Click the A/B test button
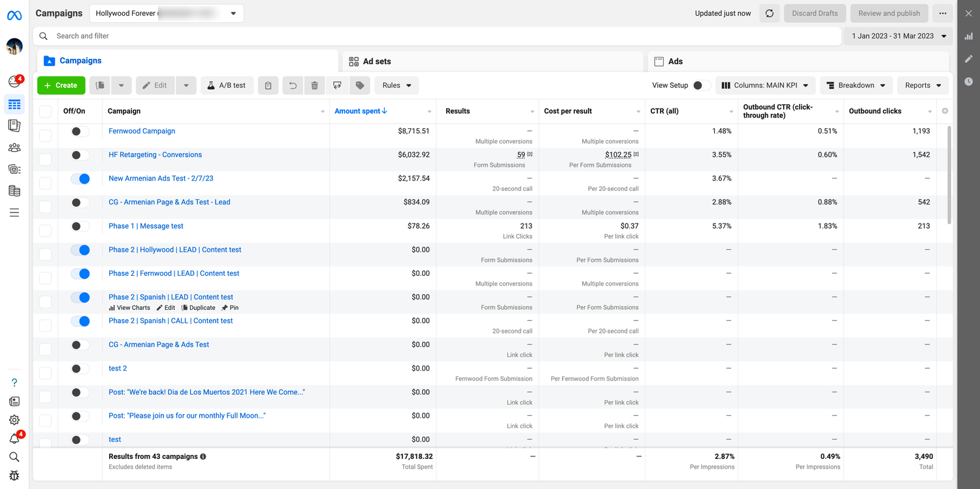The height and width of the screenshot is (489, 980). pyautogui.click(x=227, y=86)
